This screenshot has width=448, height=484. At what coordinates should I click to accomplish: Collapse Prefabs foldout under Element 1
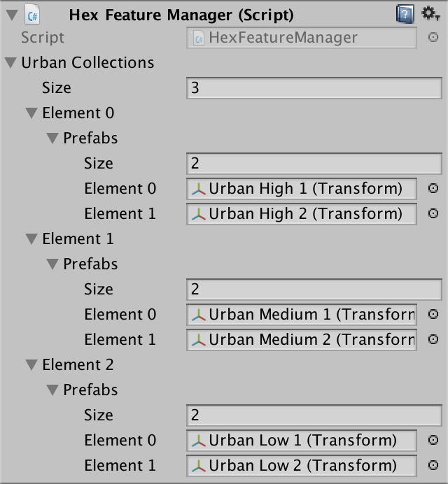52,264
